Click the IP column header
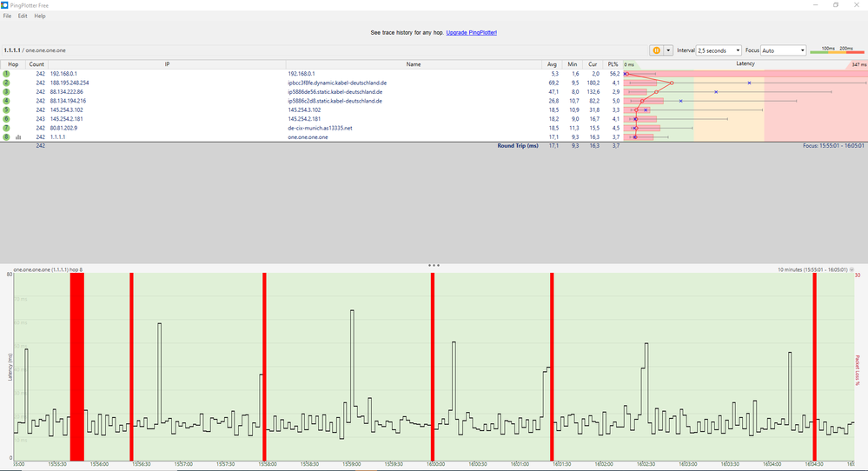 pyautogui.click(x=167, y=64)
